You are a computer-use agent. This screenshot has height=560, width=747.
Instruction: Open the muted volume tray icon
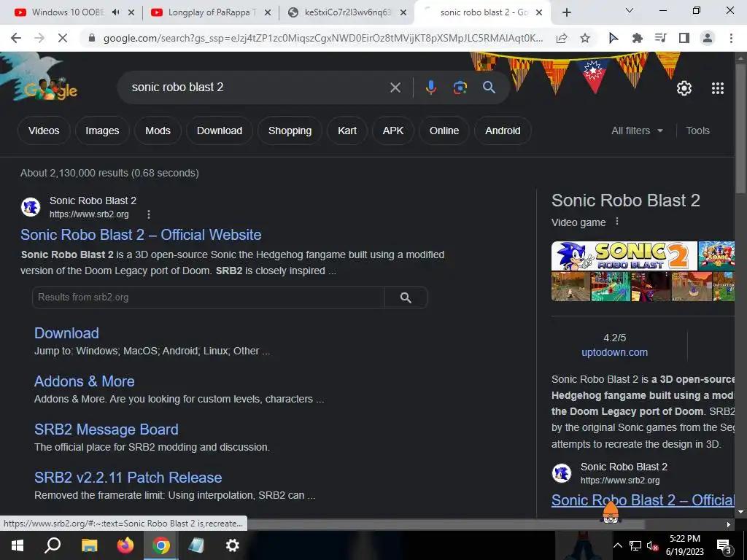point(653,545)
